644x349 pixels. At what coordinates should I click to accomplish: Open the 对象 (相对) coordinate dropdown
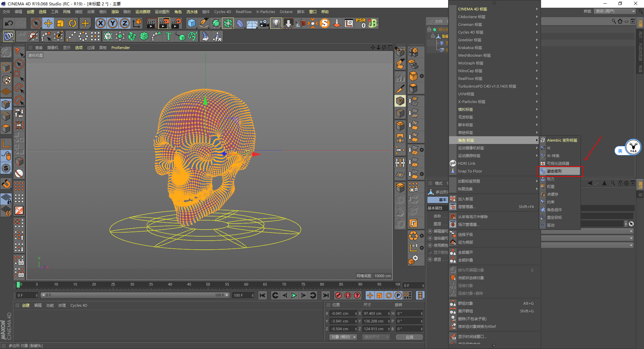(343, 337)
